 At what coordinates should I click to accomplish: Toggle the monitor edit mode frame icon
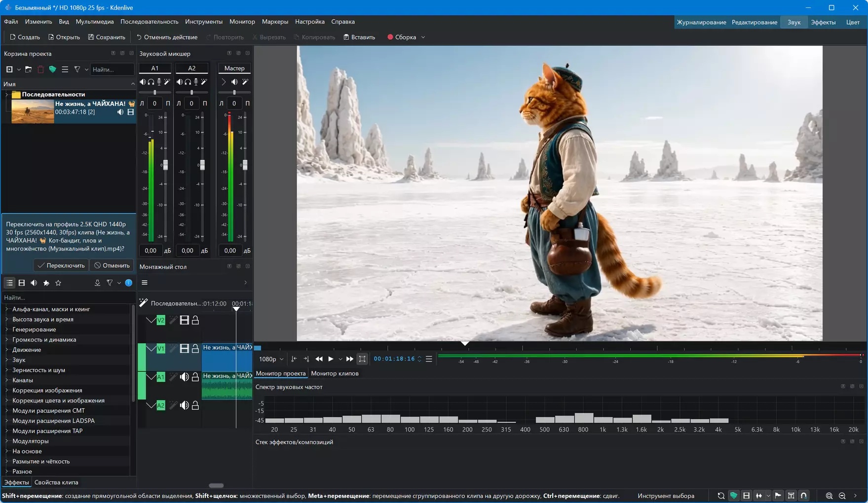(362, 359)
